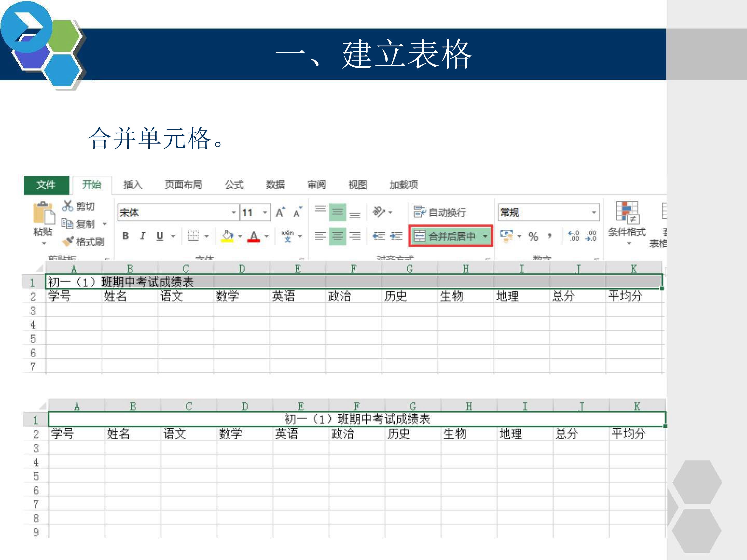Screen dimensions: 747x560
Task: Toggle center horizontal alignment
Action: (x=337, y=236)
